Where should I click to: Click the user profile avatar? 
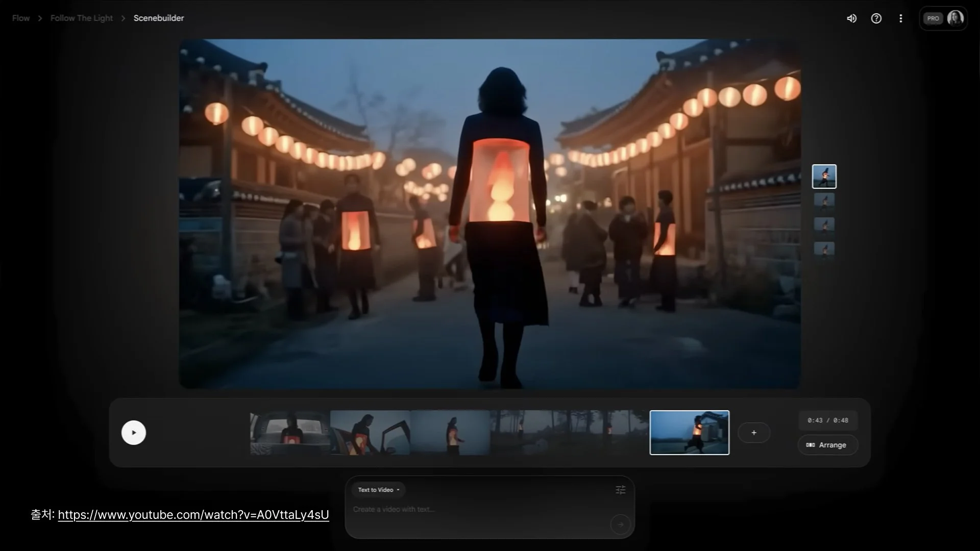(x=954, y=18)
